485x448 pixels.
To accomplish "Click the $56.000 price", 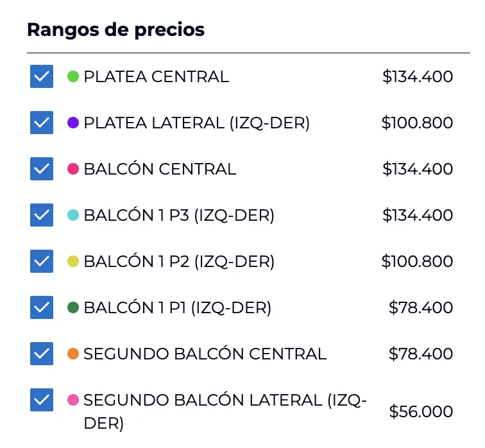I will tap(421, 411).
